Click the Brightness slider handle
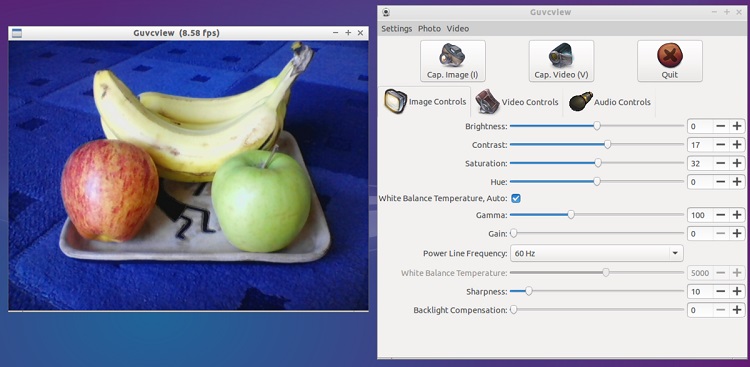The height and width of the screenshot is (367, 750). [x=597, y=126]
